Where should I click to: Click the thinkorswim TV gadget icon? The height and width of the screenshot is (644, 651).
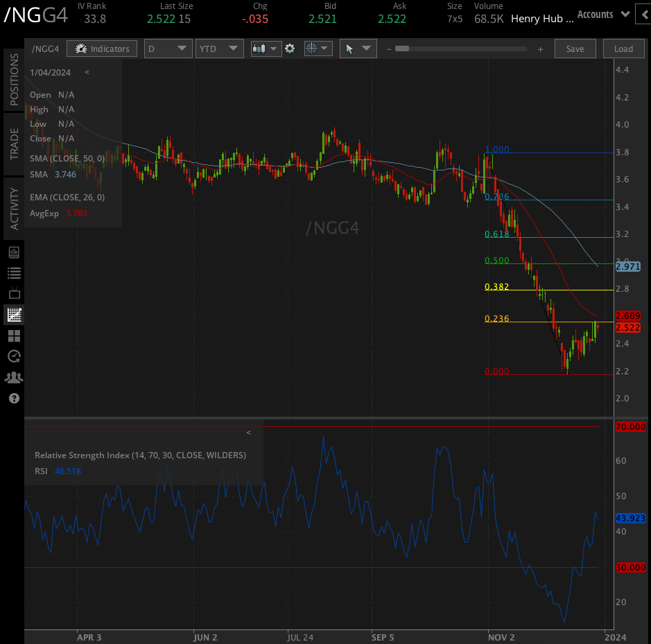[x=14, y=294]
